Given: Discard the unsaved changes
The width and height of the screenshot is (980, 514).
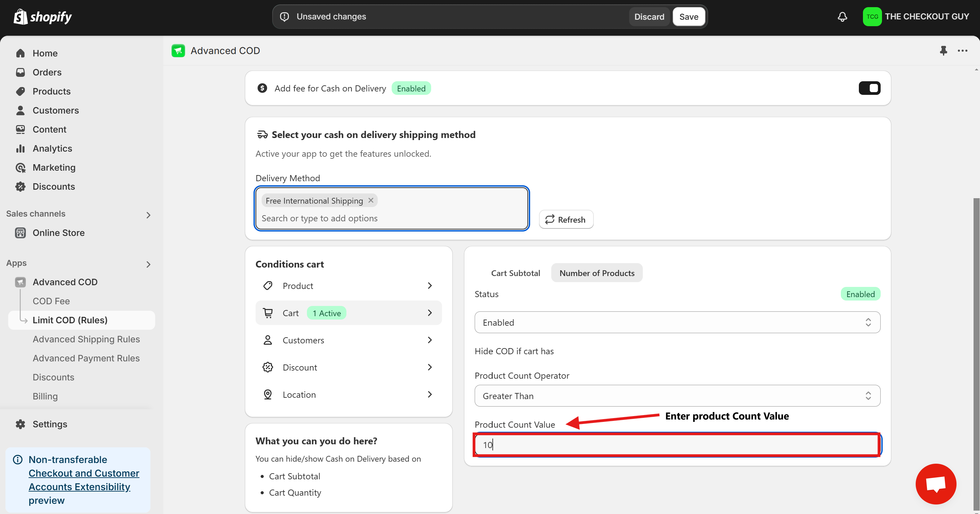Looking at the screenshot, I should pos(649,17).
